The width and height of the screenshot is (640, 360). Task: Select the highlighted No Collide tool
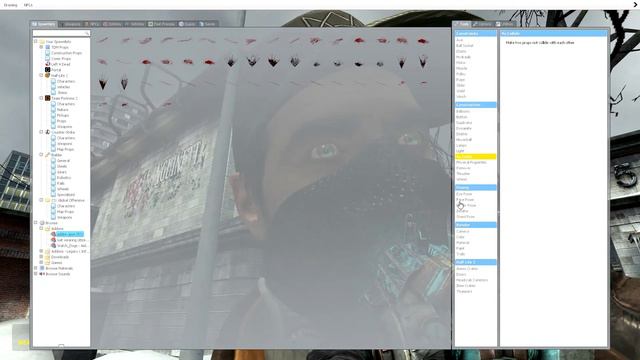pyautogui.click(x=476, y=157)
